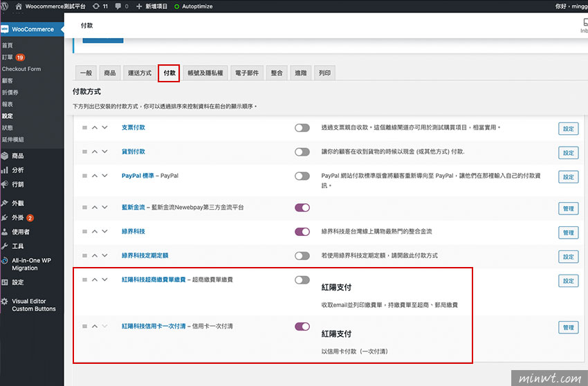
Task: Open the Autoptimize status icon
Action: (x=176, y=6)
